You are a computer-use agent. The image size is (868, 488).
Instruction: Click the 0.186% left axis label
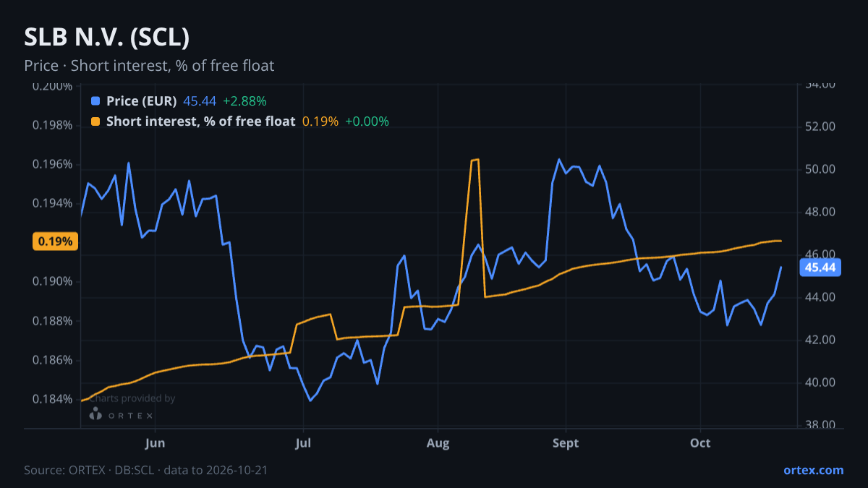coord(52,360)
